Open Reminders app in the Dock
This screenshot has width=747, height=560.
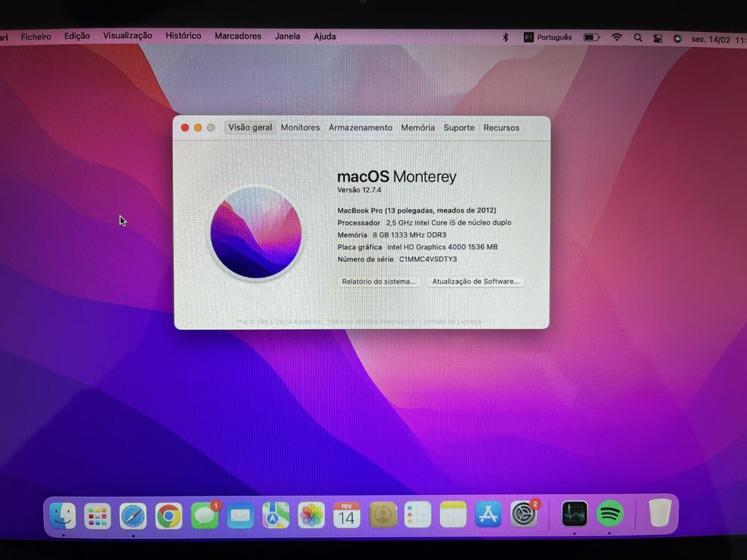pos(418,514)
